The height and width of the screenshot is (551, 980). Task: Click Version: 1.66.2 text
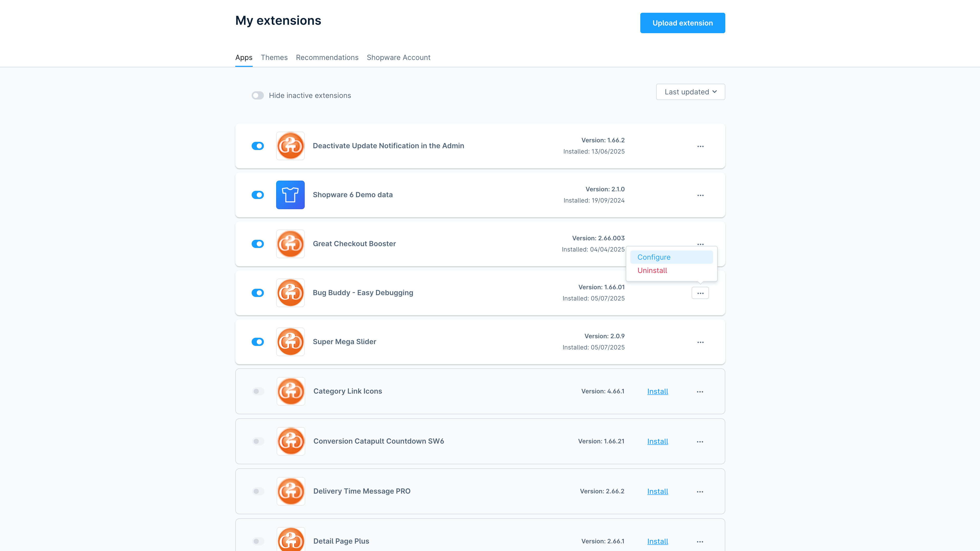pyautogui.click(x=603, y=140)
